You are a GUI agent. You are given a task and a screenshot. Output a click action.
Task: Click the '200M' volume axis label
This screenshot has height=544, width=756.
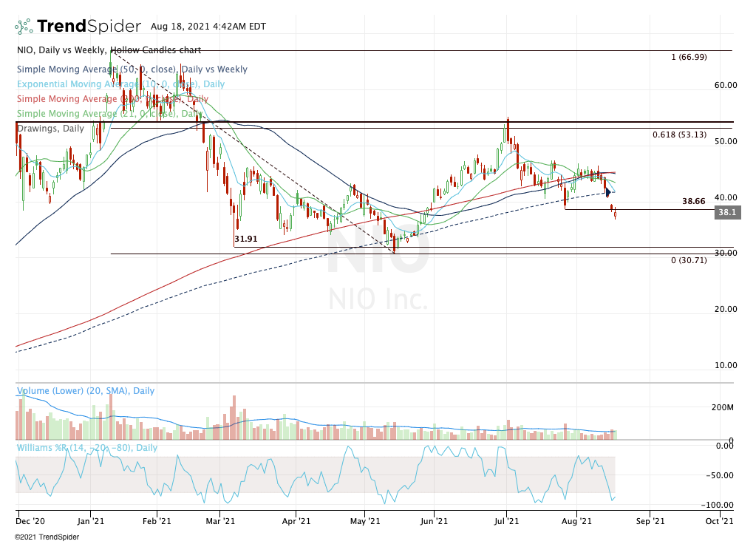coord(722,407)
